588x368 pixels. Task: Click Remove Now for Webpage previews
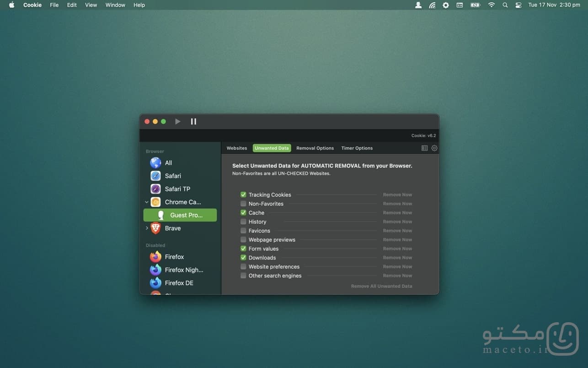[x=397, y=240]
